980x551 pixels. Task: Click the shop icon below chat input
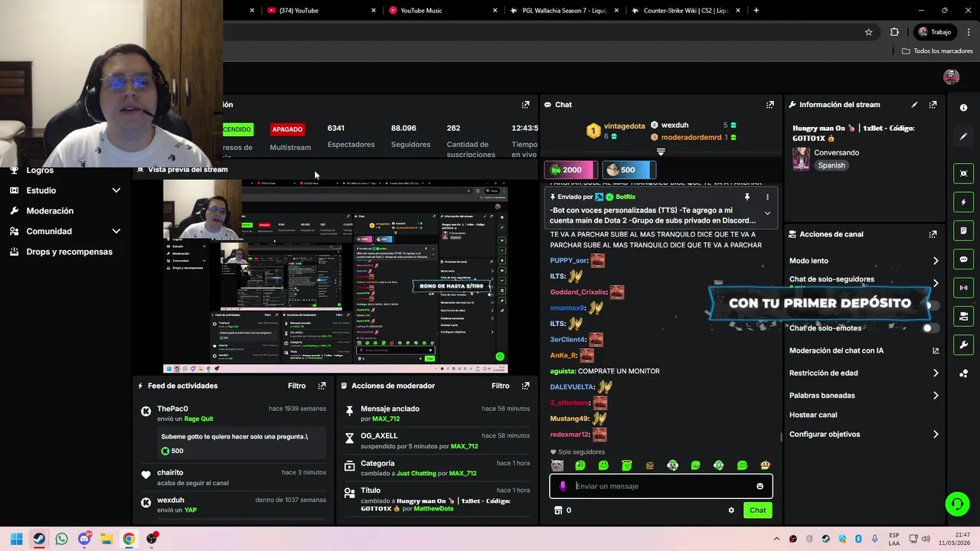(558, 510)
